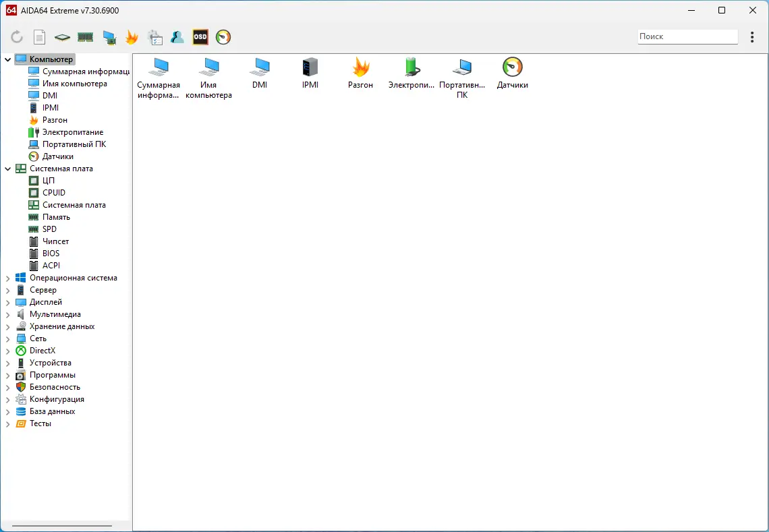Expand the Дисплей tree node
The image size is (769, 532).
(x=8, y=303)
